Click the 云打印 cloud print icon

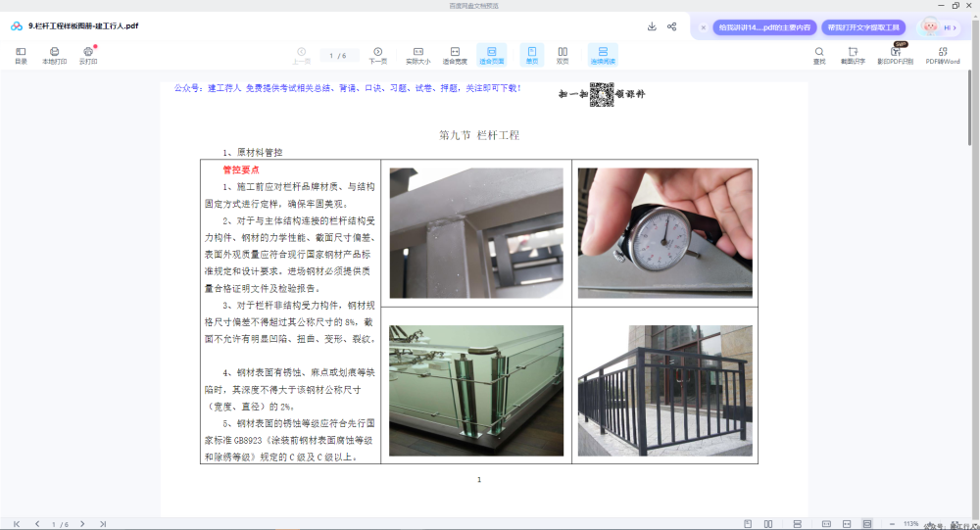coord(88,55)
